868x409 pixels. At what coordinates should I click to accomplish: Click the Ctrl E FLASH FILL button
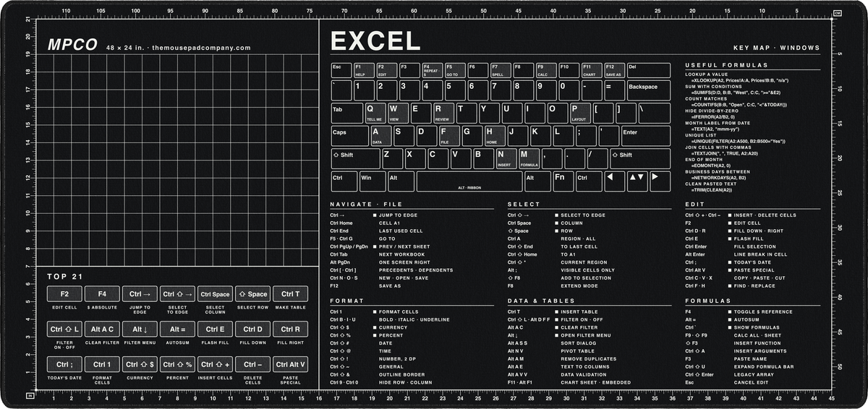(215, 329)
